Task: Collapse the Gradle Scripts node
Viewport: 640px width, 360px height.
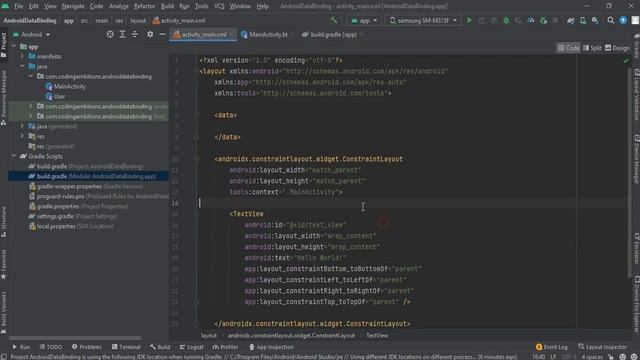Action: coord(14,156)
